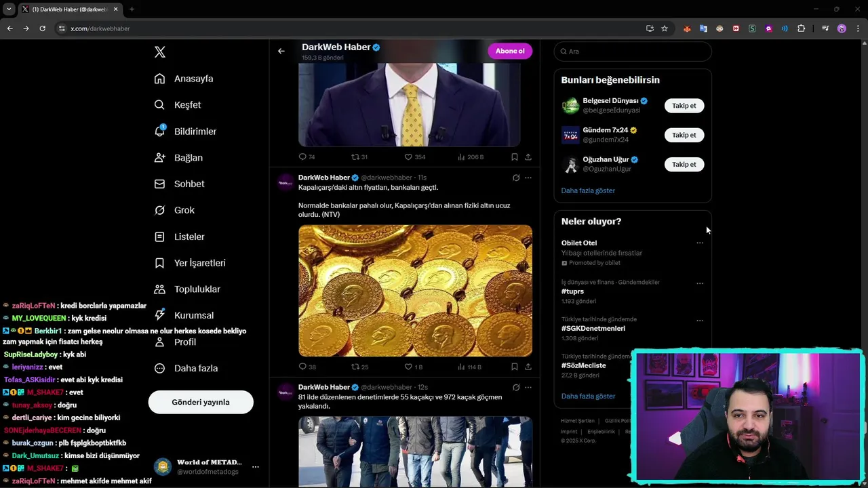Screen dimensions: 868x488
Task: Open more options on gold post
Action: pos(528,178)
